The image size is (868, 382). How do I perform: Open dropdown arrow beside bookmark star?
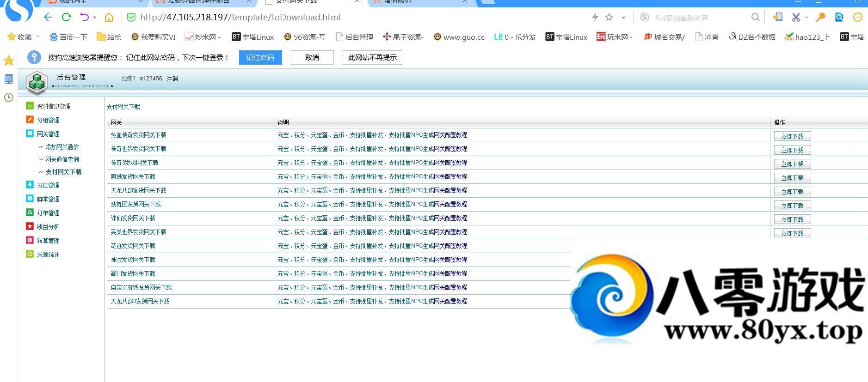click(x=623, y=18)
